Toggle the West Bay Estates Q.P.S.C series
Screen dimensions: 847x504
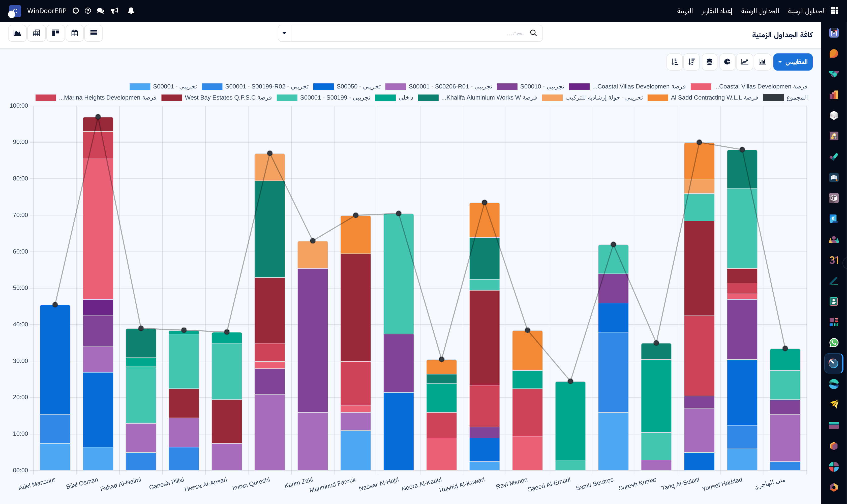point(217,98)
